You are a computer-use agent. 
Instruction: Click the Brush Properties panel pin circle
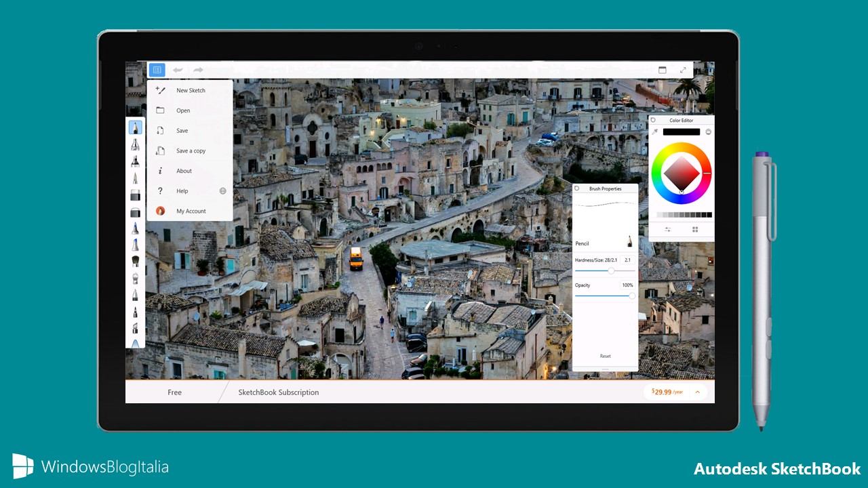coord(577,188)
